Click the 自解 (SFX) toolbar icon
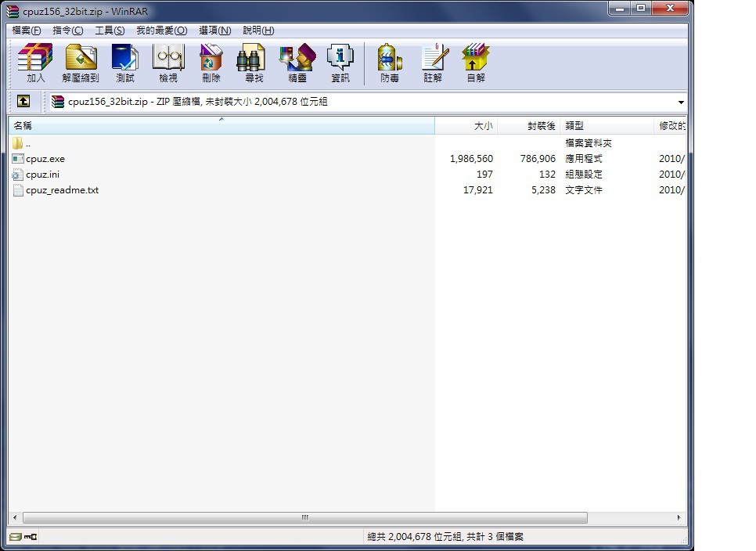 click(476, 63)
